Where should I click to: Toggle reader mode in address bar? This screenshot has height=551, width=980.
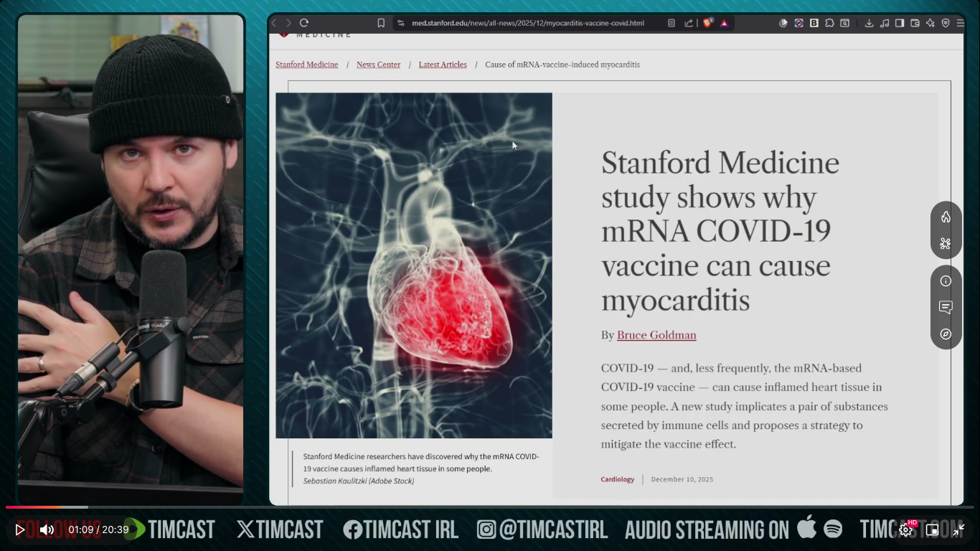tap(672, 23)
